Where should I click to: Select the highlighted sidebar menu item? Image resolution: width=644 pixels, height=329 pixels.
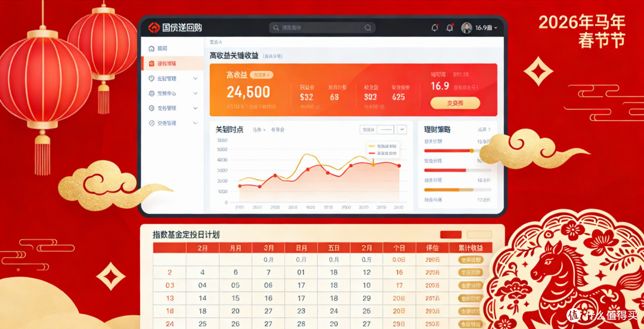pyautogui.click(x=172, y=64)
